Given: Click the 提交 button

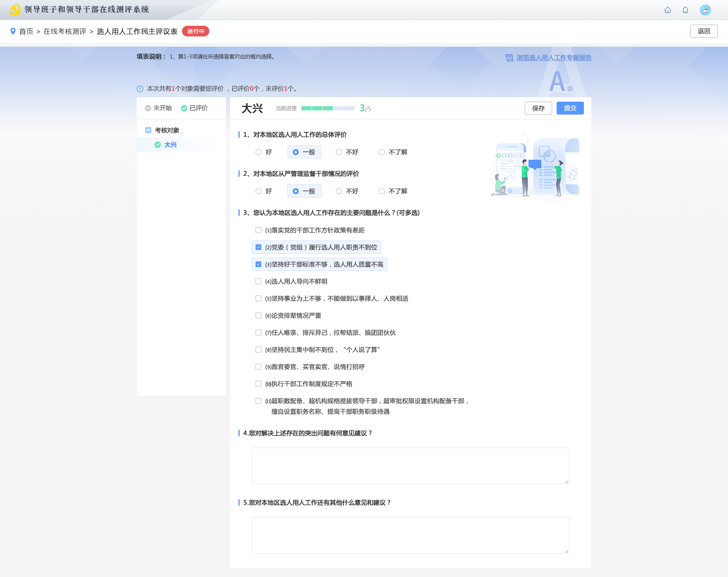Looking at the screenshot, I should 570,108.
